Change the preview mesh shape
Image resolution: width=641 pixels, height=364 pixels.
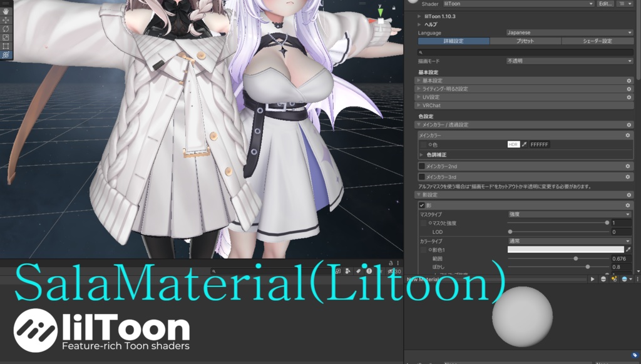603,279
